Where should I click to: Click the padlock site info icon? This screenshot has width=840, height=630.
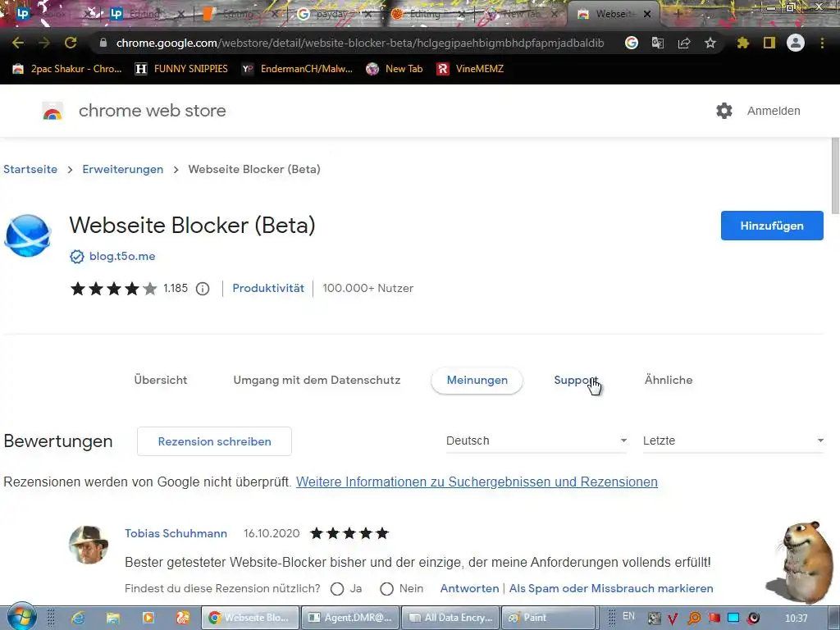(x=103, y=43)
